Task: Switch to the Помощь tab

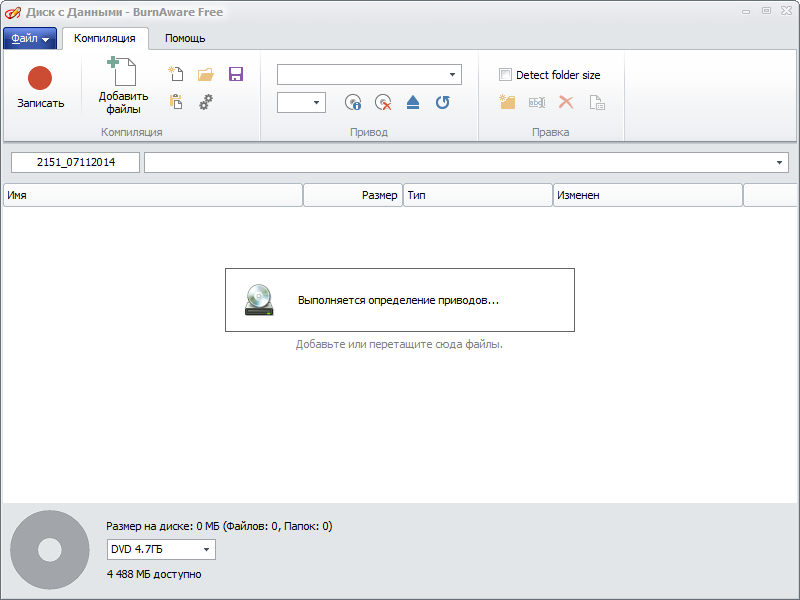Action: click(x=185, y=38)
